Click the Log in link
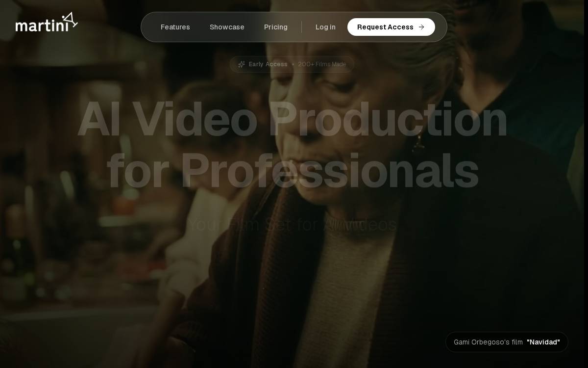588x368 pixels. tap(325, 27)
